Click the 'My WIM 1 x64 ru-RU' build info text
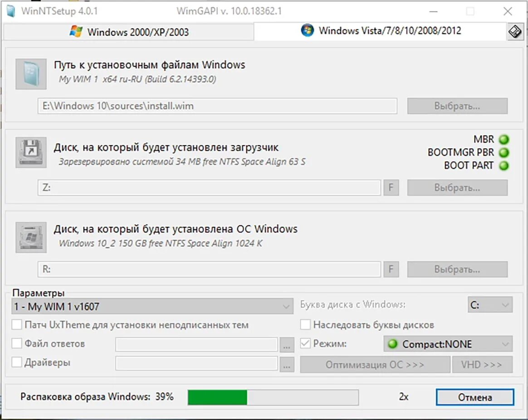 [x=137, y=79]
